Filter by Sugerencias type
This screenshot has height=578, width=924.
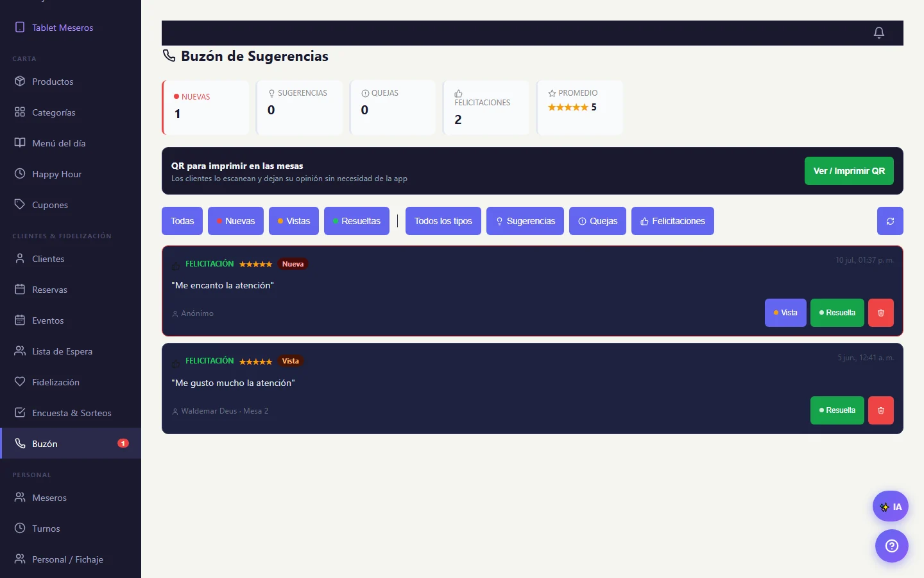point(525,221)
